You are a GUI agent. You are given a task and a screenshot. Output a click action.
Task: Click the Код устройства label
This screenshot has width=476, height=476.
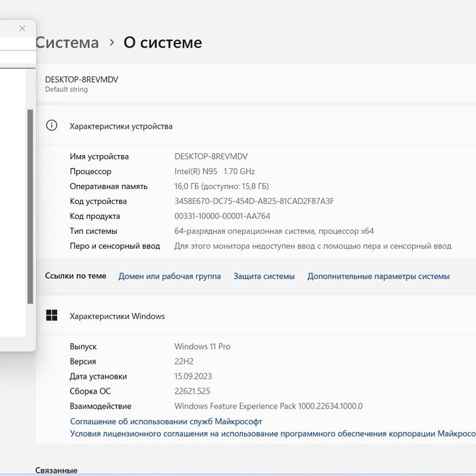coord(98,201)
